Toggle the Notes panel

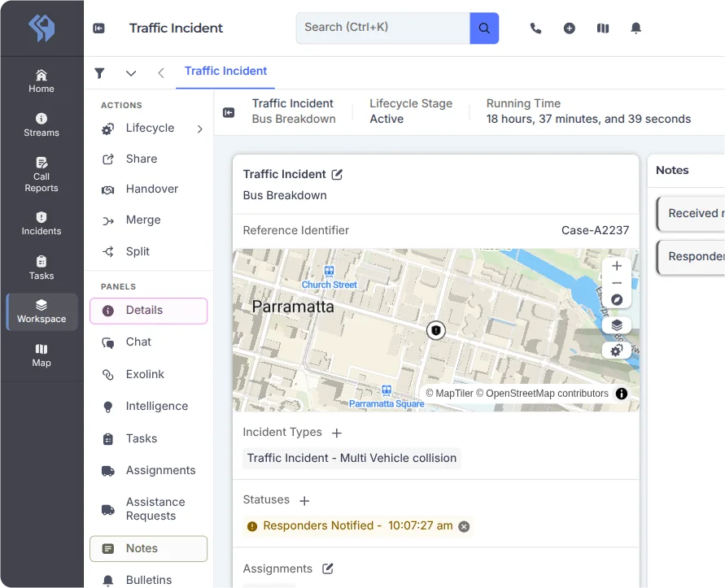point(148,549)
